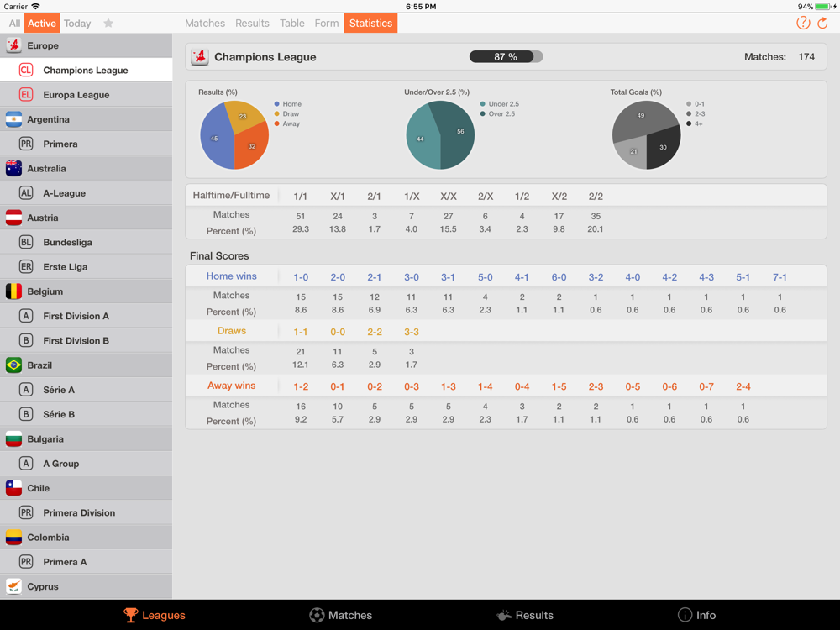
Task: Tap the AL badge next to A-League
Action: coord(26,193)
